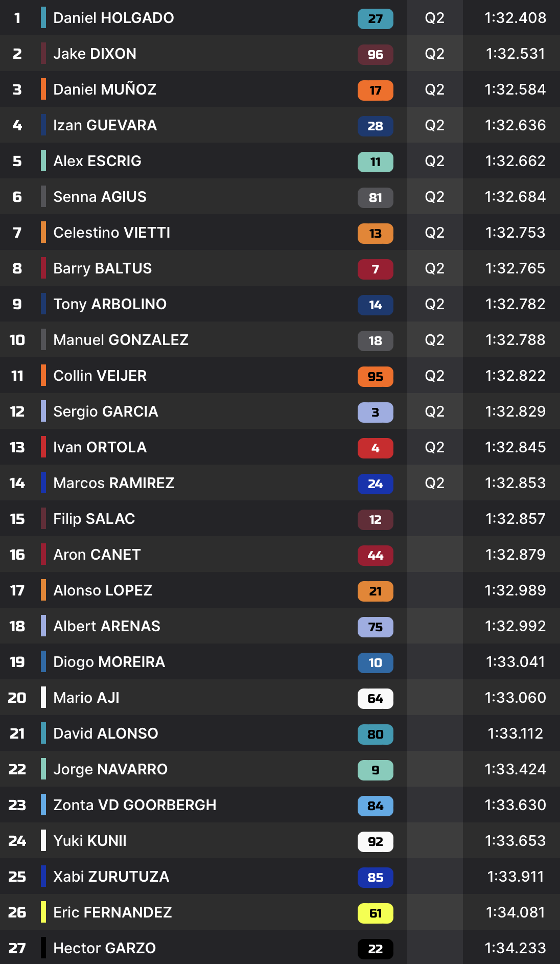Select David ALONSO rider name
The height and width of the screenshot is (964, 560).
coord(105,733)
